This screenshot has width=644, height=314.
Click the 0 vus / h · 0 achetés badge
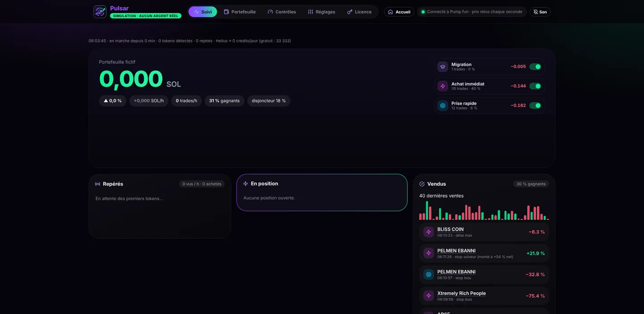[202, 184]
